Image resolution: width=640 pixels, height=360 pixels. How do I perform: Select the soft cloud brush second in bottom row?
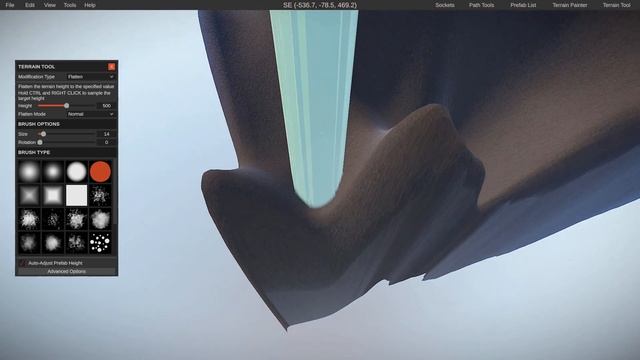coord(53,243)
